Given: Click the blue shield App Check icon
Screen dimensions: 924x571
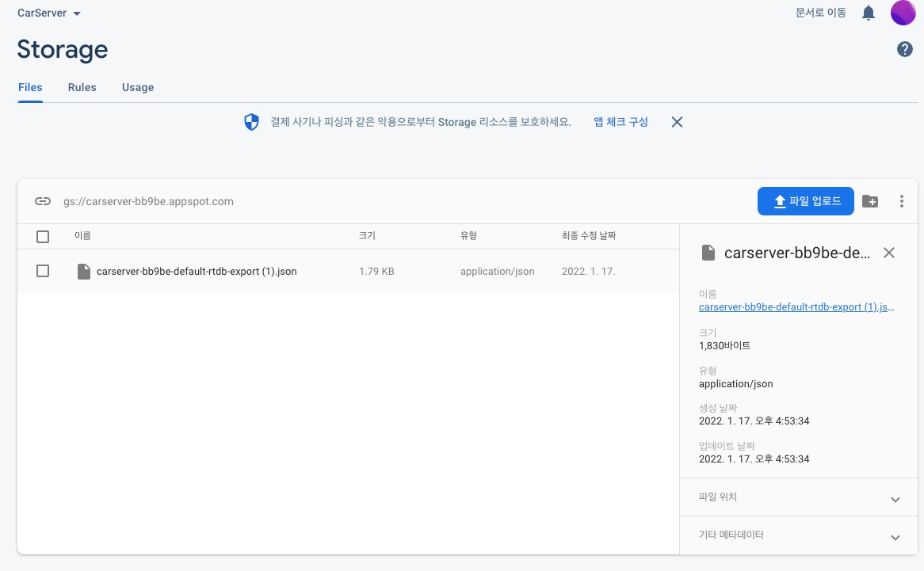Looking at the screenshot, I should click(x=251, y=122).
